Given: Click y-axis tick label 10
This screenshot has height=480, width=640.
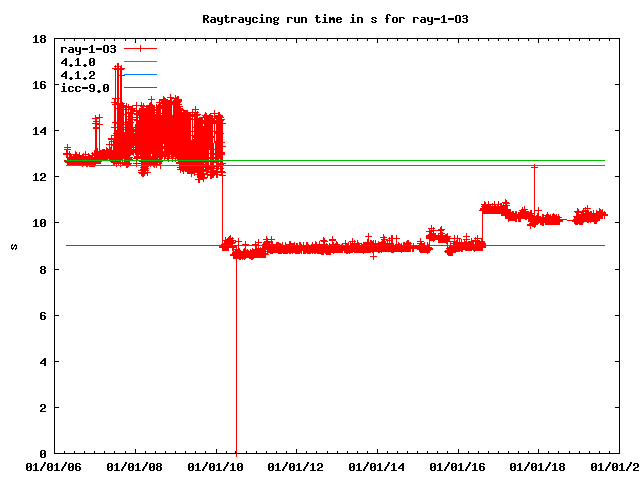Looking at the screenshot, I should tap(40, 223).
